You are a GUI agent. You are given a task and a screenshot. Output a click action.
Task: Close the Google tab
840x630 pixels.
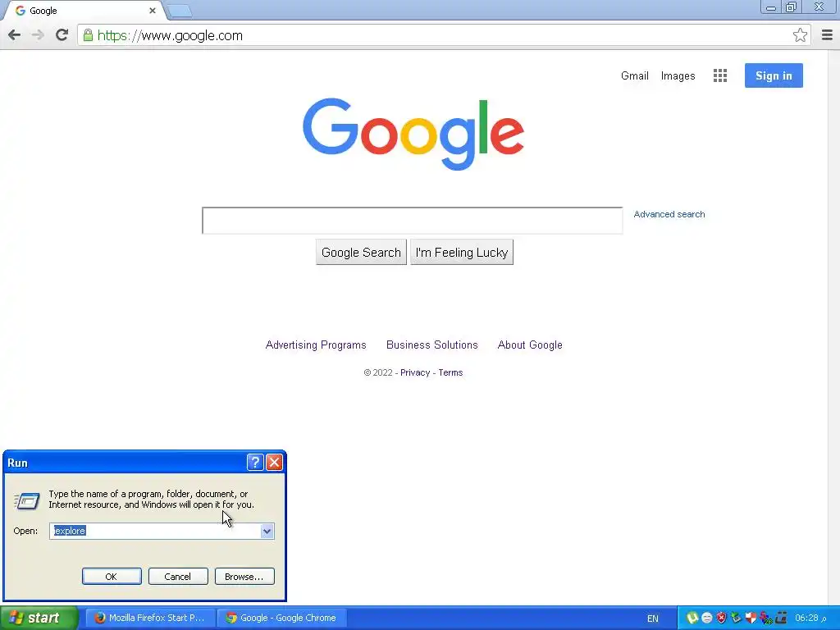click(152, 10)
